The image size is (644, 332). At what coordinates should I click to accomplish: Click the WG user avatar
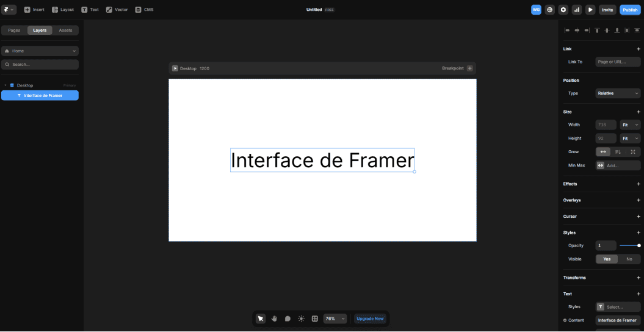click(x=536, y=10)
